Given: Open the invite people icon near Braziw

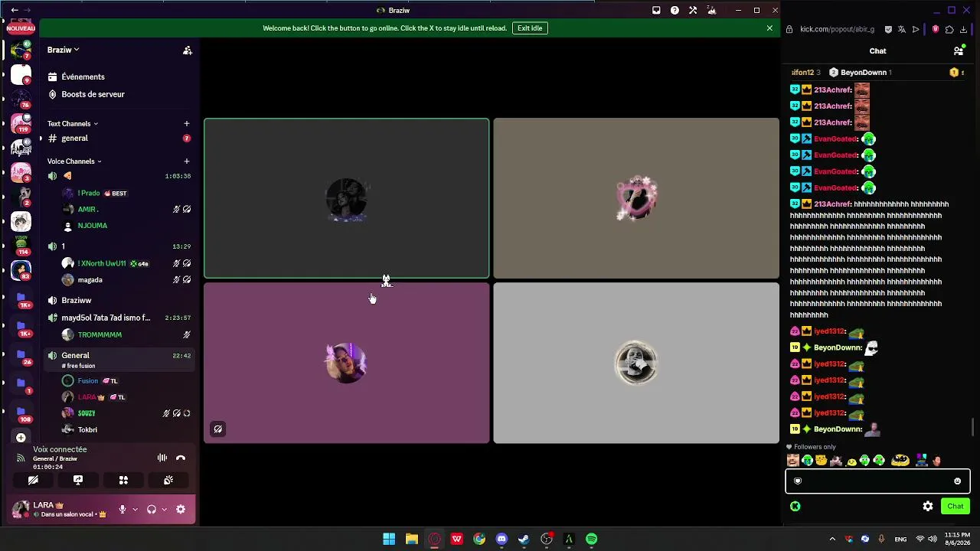Looking at the screenshot, I should click(x=187, y=51).
